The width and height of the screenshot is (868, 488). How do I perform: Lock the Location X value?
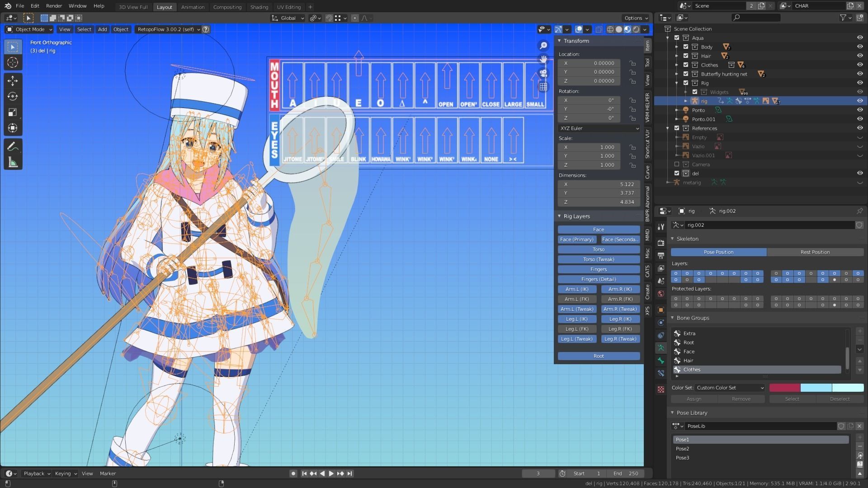(x=632, y=63)
